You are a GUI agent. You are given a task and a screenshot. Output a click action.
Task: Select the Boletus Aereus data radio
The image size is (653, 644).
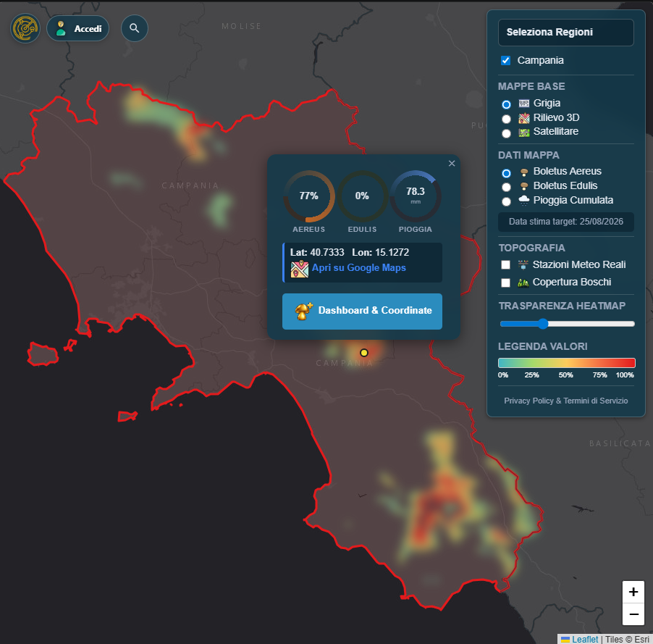click(506, 173)
